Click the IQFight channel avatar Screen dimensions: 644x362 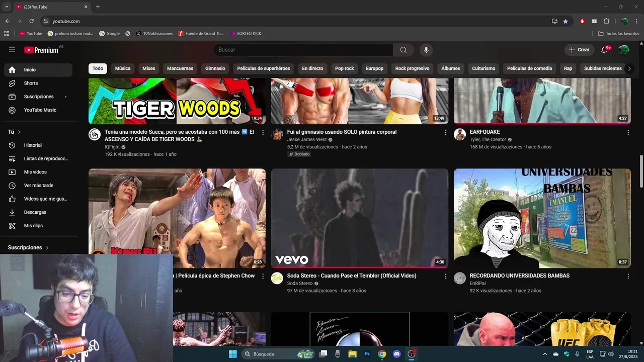pos(95,134)
